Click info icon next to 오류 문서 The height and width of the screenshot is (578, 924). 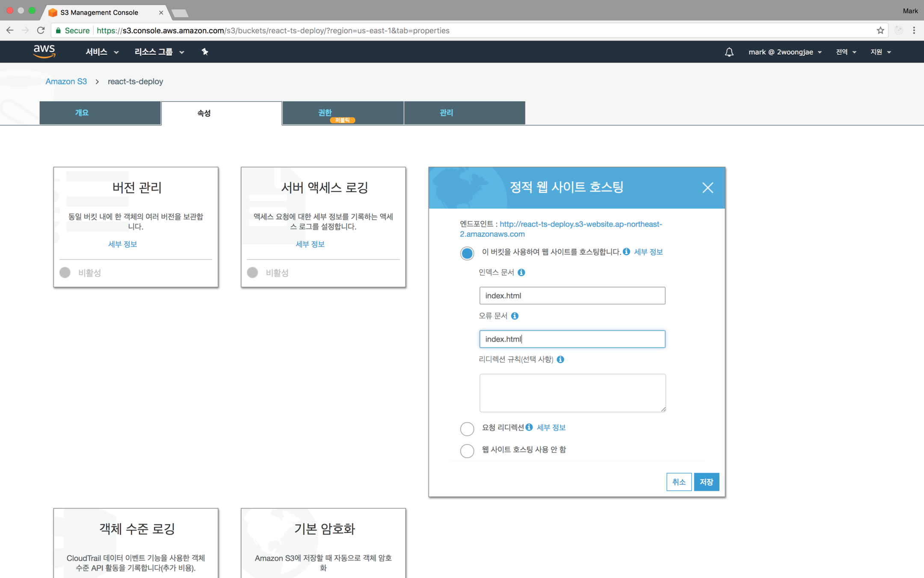pyautogui.click(x=515, y=316)
